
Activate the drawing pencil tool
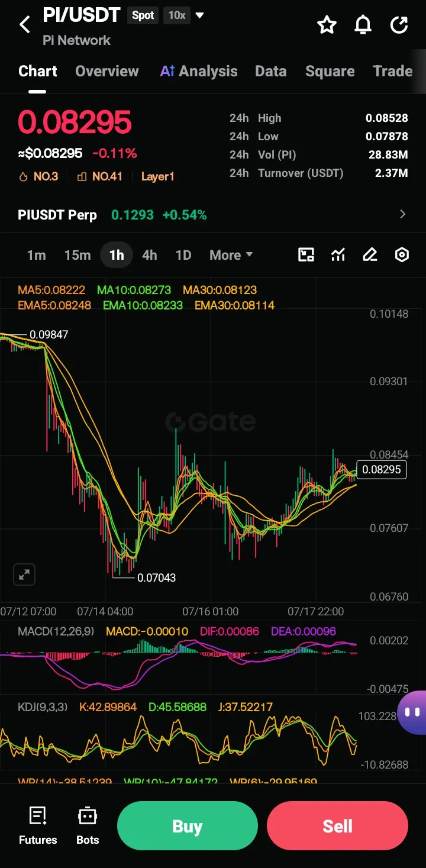[x=370, y=255]
